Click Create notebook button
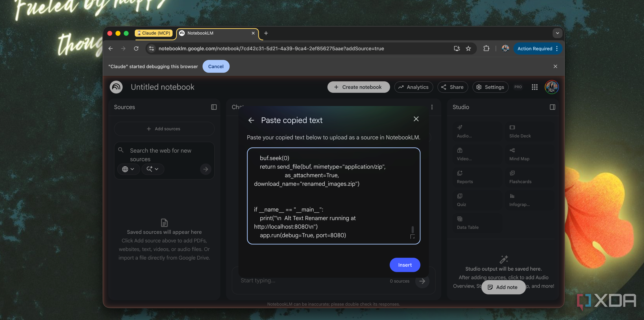The width and height of the screenshot is (644, 320). tap(358, 87)
